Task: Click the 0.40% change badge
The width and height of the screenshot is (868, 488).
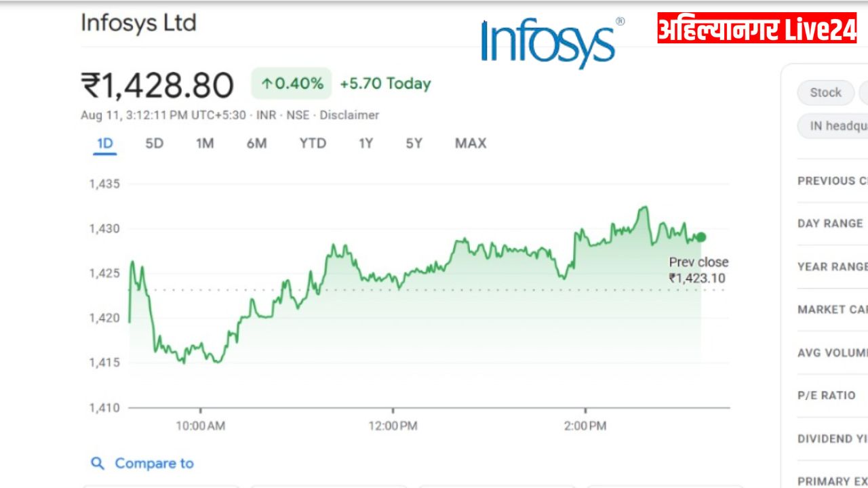Action: point(292,83)
